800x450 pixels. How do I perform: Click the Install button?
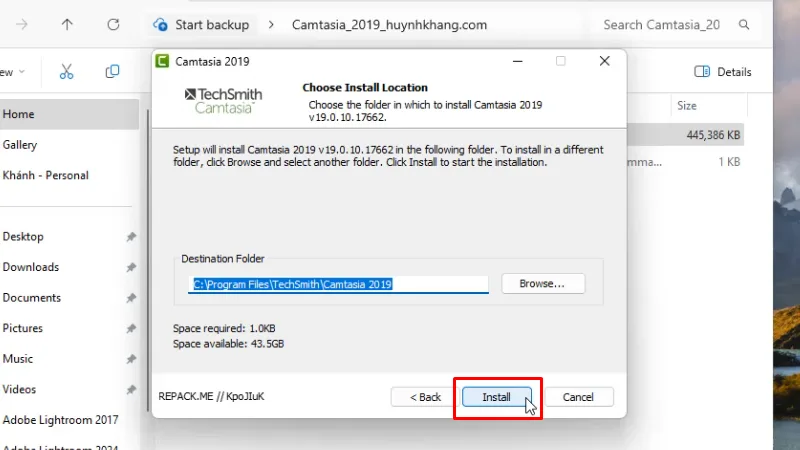click(497, 397)
